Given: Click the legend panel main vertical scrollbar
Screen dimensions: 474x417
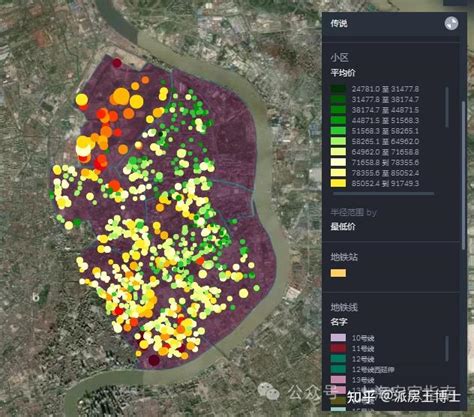Looking at the screenshot, I should [x=463, y=175].
